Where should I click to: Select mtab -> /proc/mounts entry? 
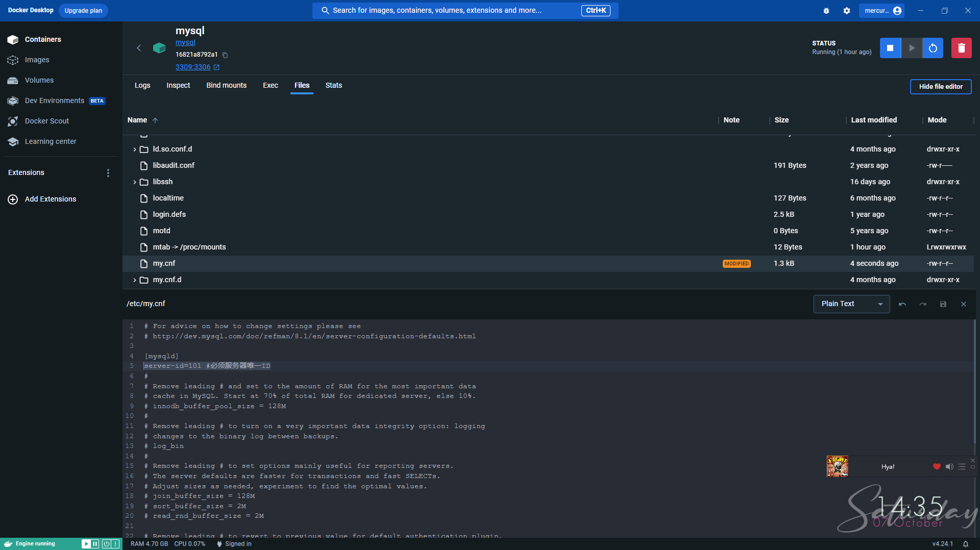189,247
